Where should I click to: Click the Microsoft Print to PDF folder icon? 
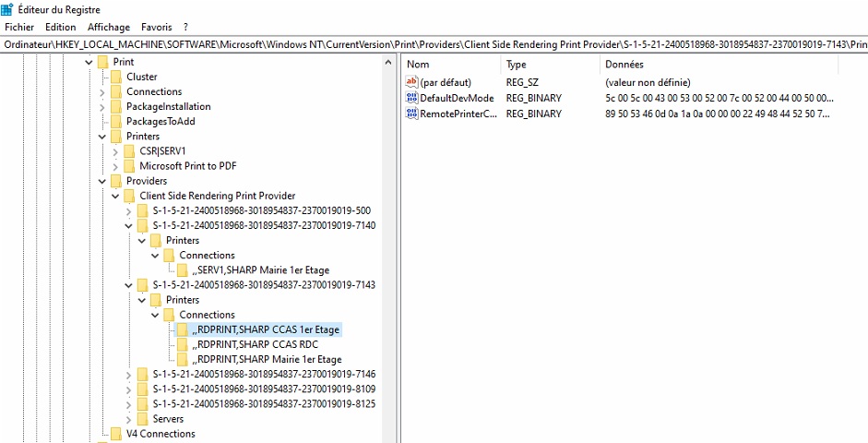(x=128, y=166)
